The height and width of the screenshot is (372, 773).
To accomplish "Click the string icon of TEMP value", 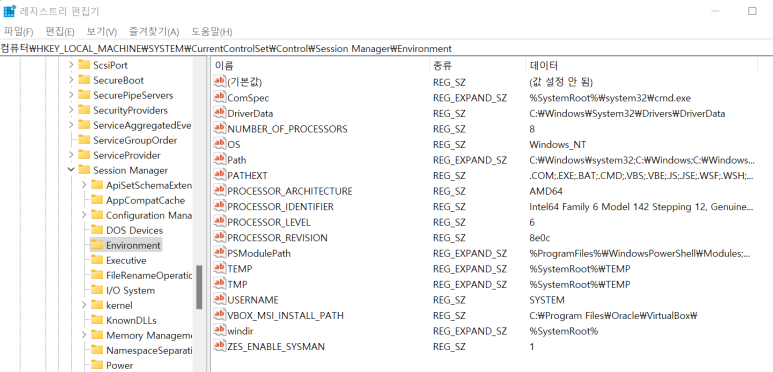I will [x=220, y=269].
